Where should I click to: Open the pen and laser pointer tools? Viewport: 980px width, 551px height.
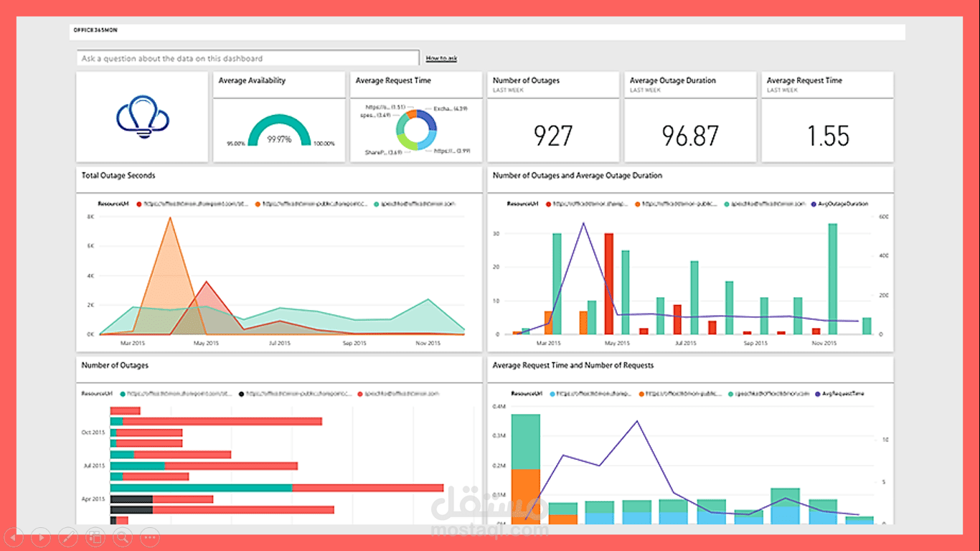[68, 536]
